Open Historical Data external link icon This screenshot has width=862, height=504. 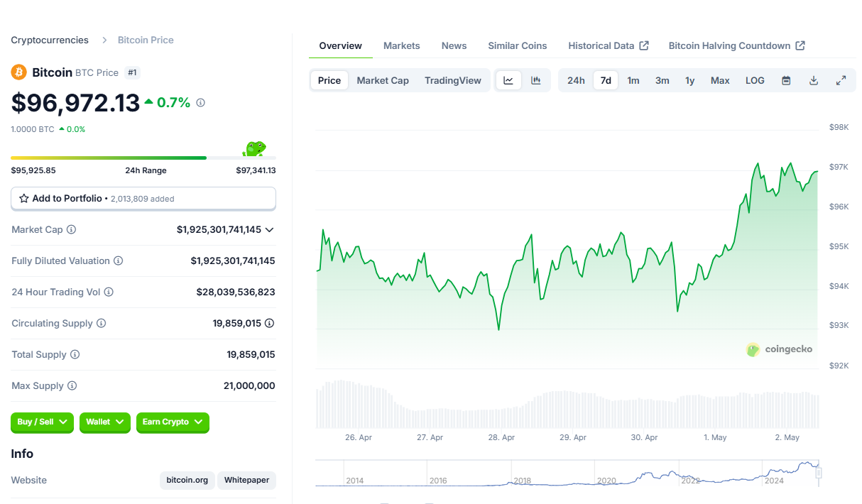click(x=644, y=45)
